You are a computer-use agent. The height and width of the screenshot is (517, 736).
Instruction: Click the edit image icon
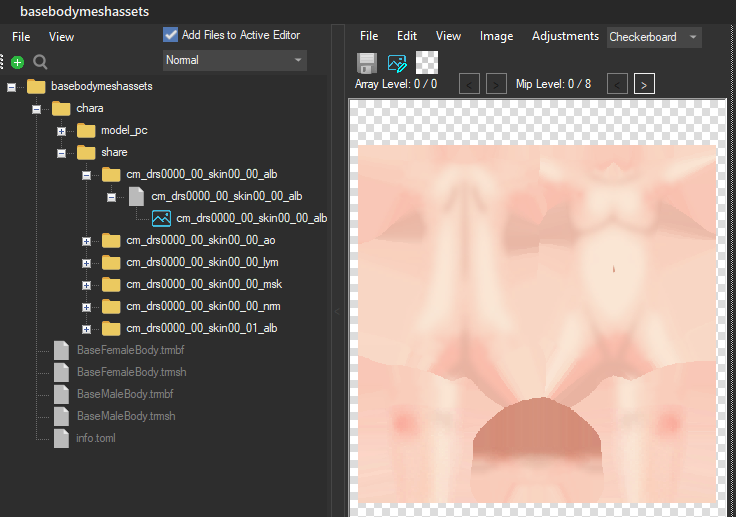397,63
